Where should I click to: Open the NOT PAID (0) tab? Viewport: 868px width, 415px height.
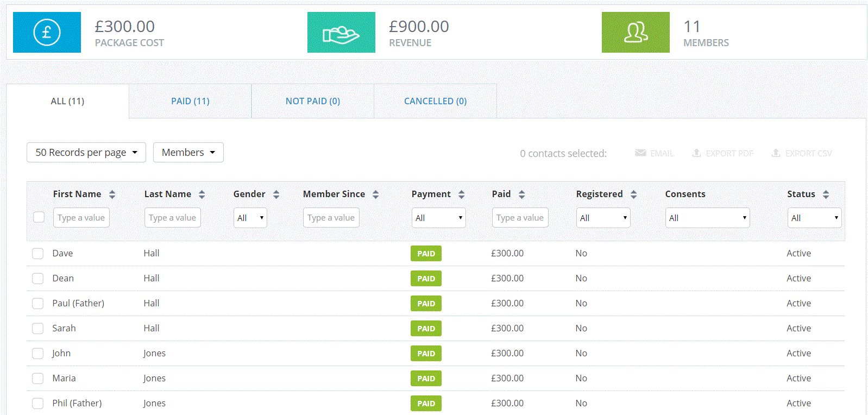[x=313, y=102]
